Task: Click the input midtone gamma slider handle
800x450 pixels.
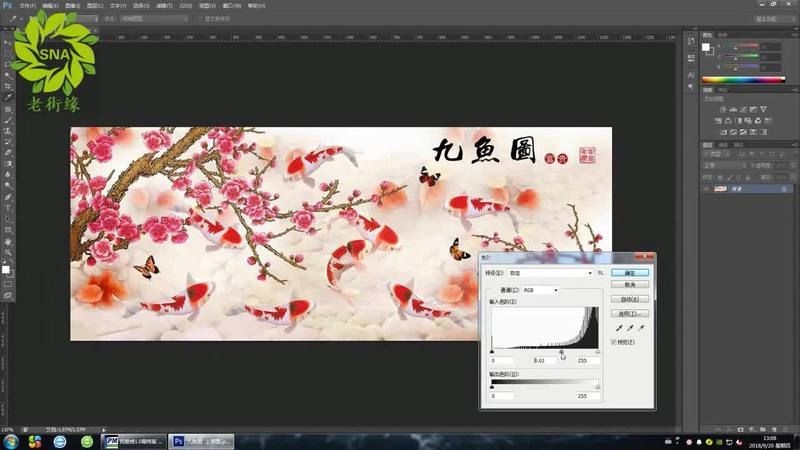Action: pos(561,352)
